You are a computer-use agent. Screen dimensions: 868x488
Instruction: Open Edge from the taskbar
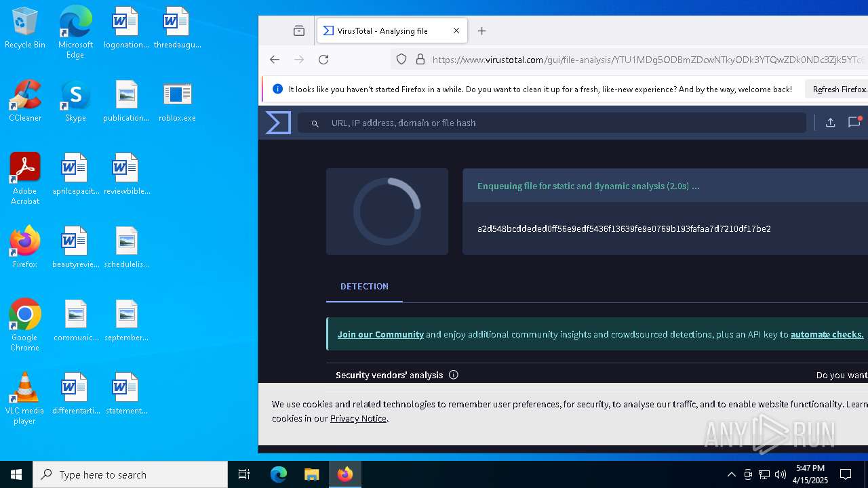pyautogui.click(x=279, y=474)
